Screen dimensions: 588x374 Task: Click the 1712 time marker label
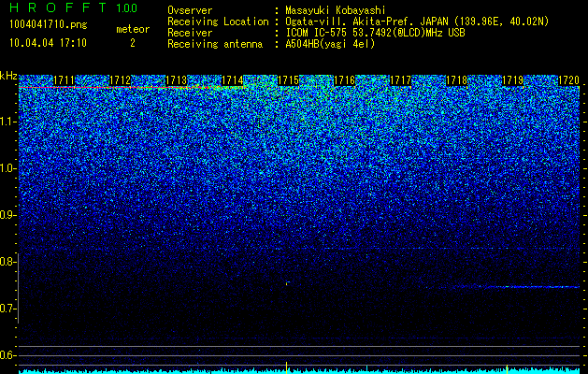click(120, 80)
